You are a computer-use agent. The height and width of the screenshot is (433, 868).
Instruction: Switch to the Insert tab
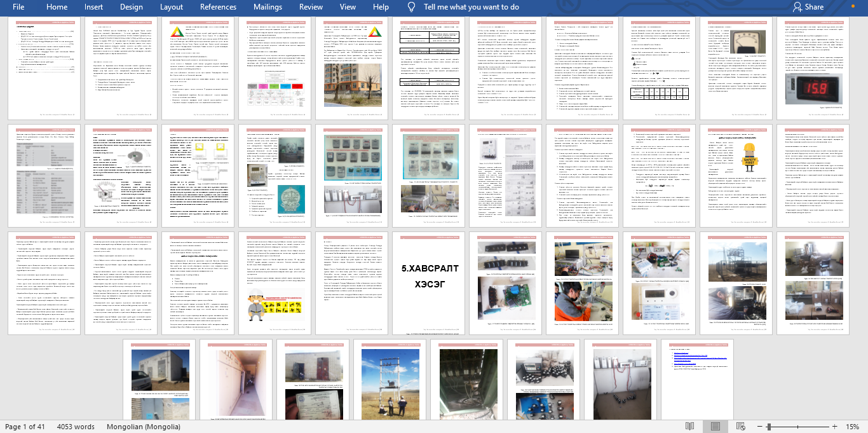(x=93, y=7)
